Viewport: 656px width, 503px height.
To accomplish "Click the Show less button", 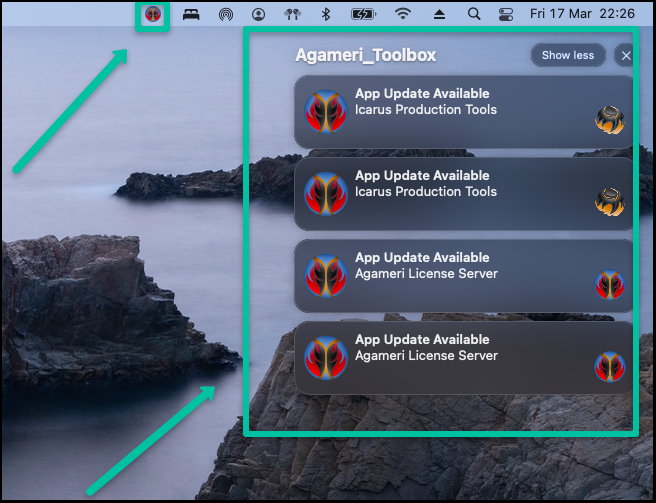I will [568, 55].
